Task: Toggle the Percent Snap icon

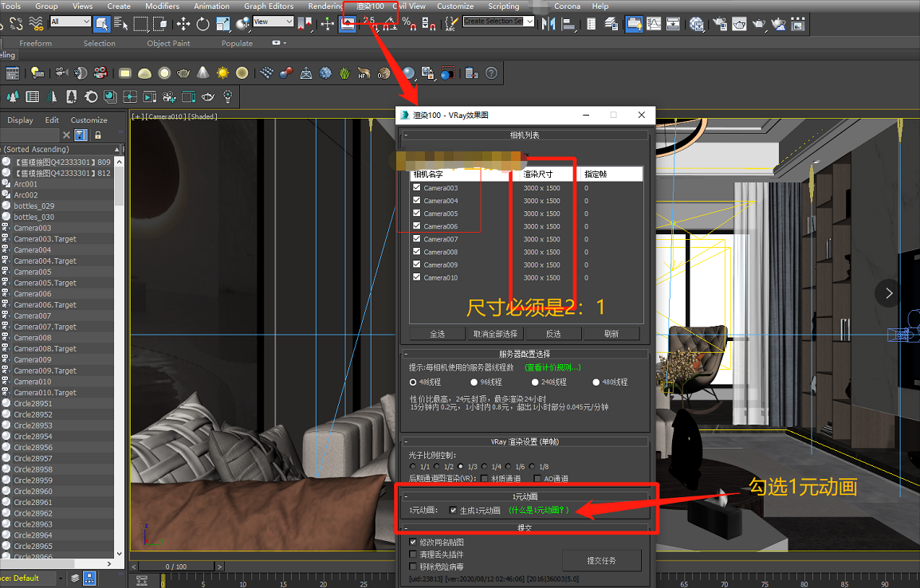Action: click(x=410, y=24)
